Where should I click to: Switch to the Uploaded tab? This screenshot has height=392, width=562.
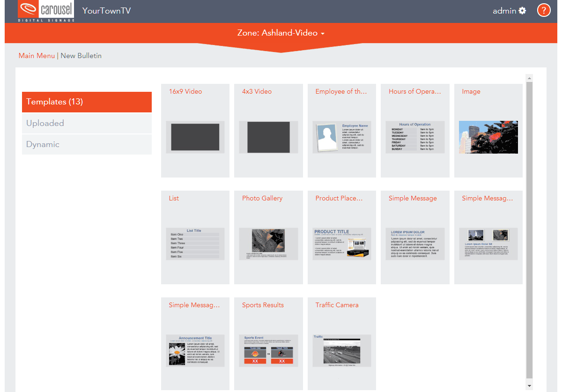pyautogui.click(x=87, y=123)
